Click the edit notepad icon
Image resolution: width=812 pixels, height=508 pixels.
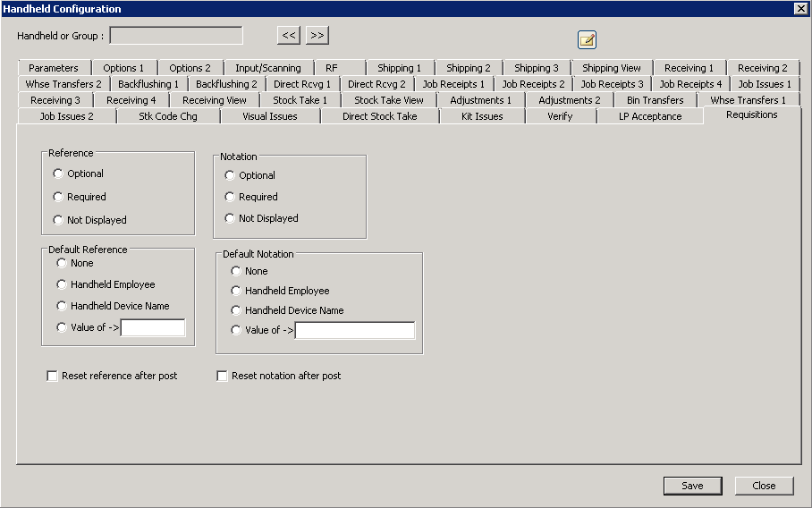pos(587,39)
